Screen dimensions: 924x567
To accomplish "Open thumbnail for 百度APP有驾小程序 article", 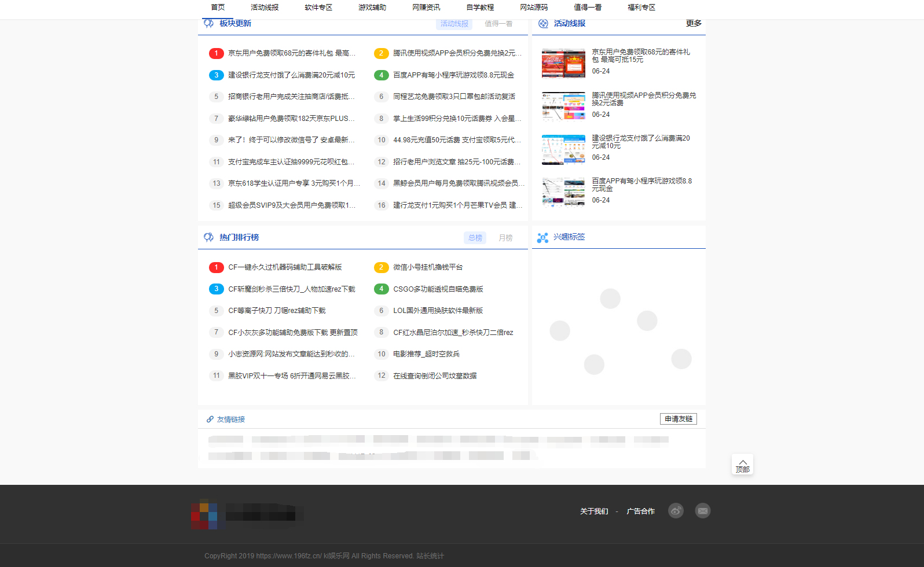I will click(563, 193).
